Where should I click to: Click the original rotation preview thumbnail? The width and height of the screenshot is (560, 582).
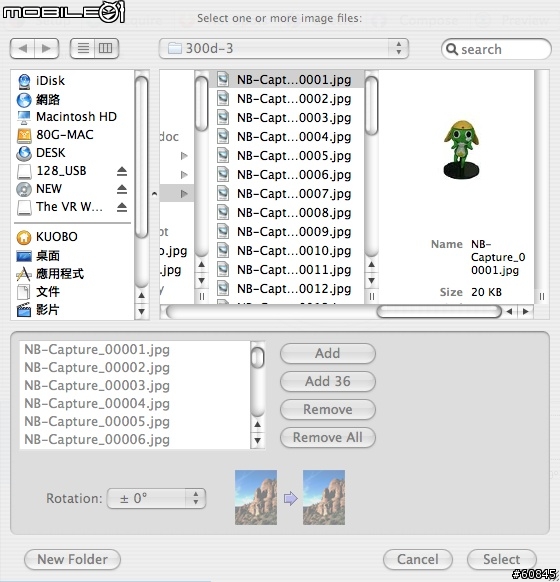tap(256, 497)
